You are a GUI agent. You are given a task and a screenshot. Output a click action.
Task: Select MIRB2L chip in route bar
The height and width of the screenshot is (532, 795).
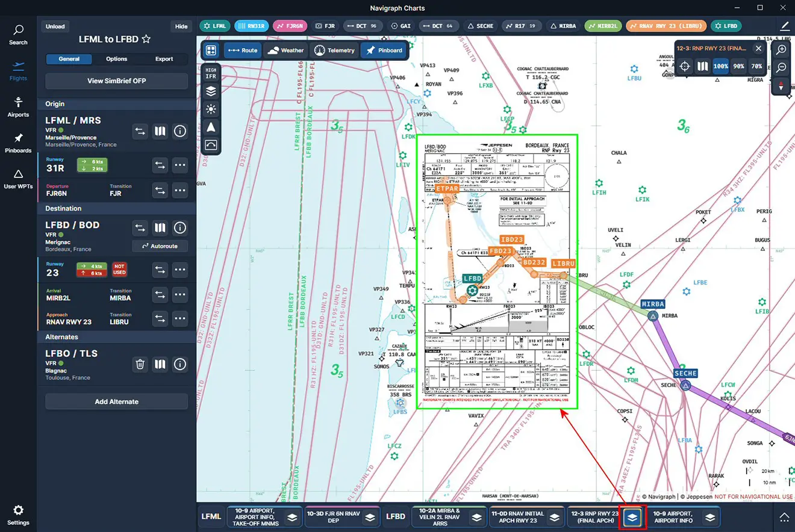click(602, 26)
